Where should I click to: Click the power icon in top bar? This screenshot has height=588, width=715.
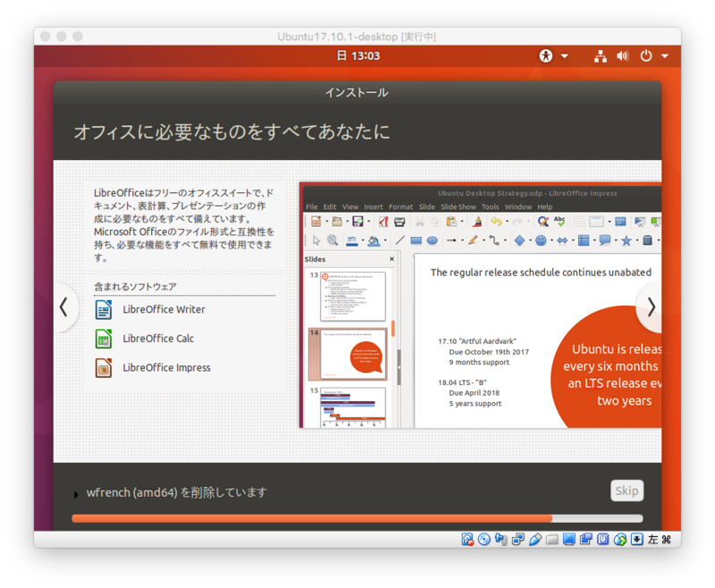click(x=645, y=56)
